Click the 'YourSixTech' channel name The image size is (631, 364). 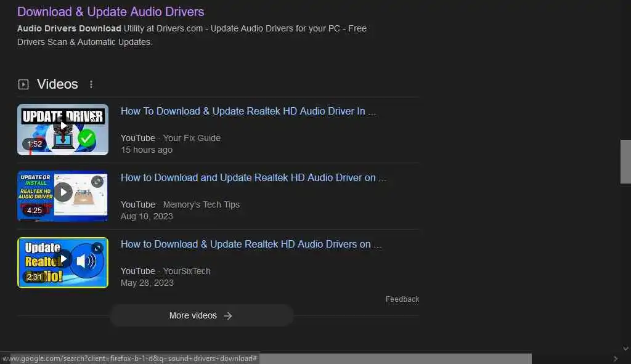point(187,271)
